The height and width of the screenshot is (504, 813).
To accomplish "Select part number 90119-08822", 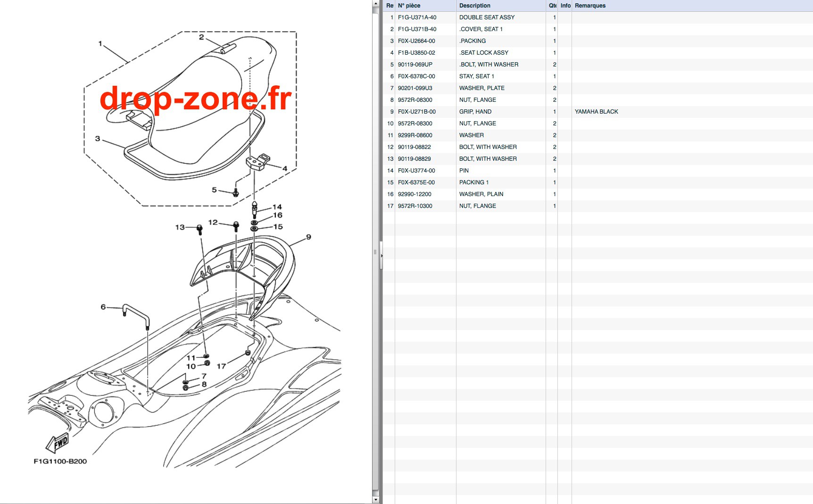I will tap(414, 147).
